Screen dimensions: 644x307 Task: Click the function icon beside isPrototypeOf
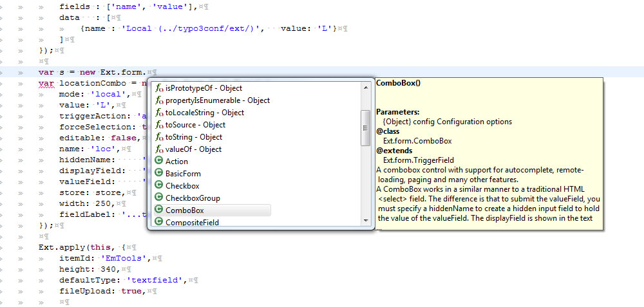point(159,88)
